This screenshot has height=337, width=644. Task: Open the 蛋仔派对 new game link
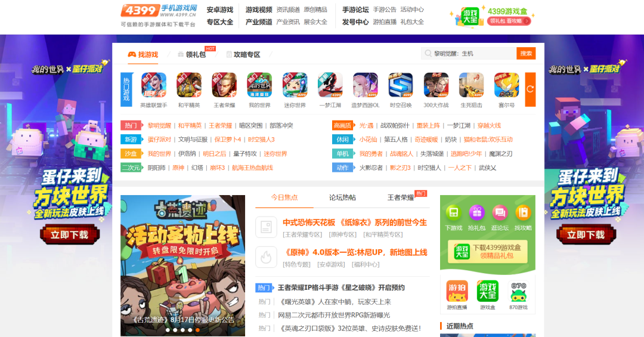pos(159,140)
